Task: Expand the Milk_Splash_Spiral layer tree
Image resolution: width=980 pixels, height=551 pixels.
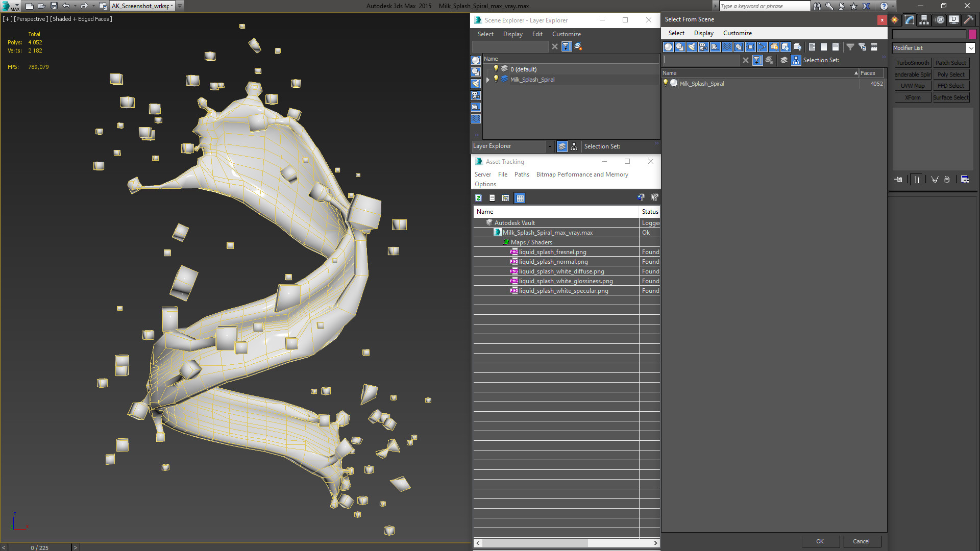Action: click(x=488, y=80)
